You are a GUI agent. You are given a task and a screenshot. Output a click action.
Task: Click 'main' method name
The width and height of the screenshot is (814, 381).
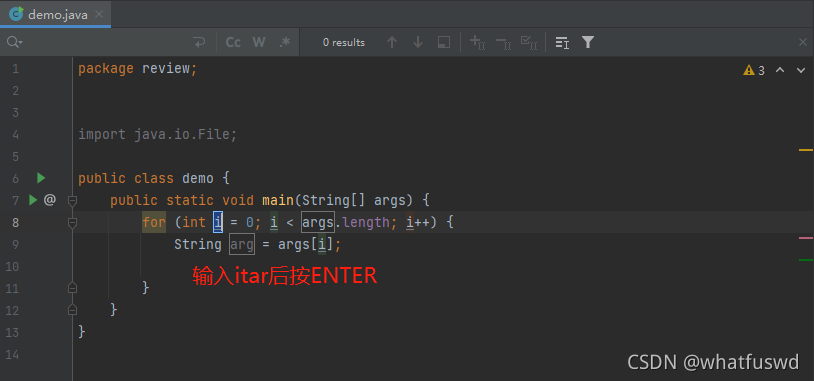click(x=278, y=200)
